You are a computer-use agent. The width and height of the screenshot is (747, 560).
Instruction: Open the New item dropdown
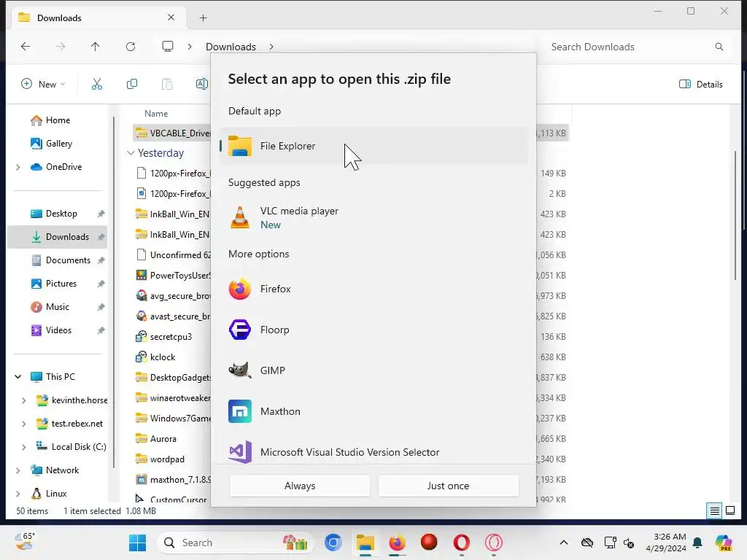click(x=43, y=85)
